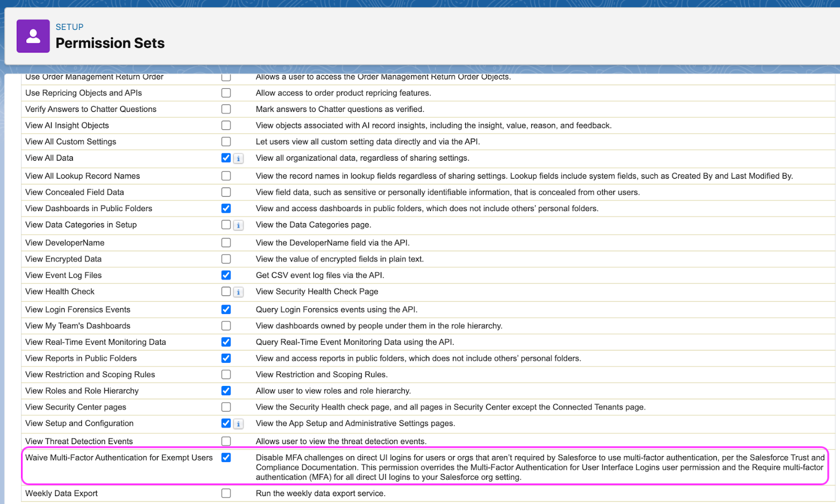The width and height of the screenshot is (840, 504).
Task: Uncheck View Event Log Files checkbox
Action: pyautogui.click(x=226, y=275)
